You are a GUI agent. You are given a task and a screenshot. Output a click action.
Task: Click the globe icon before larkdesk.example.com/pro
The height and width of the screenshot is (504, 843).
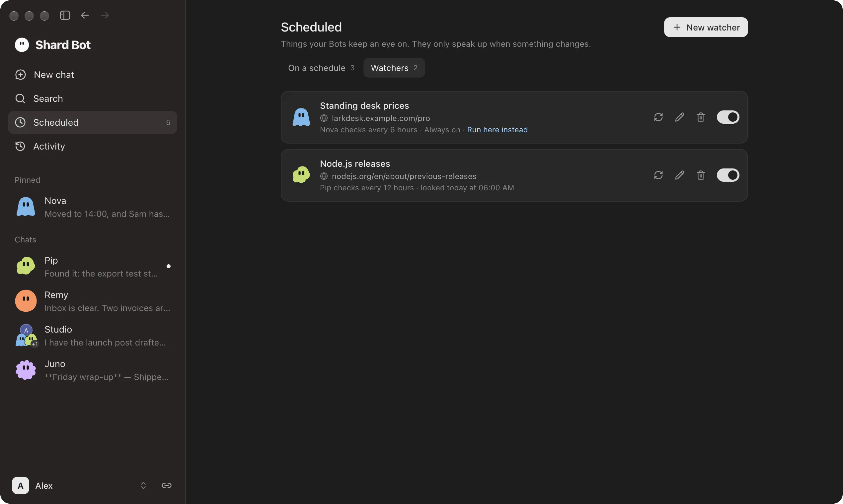point(324,118)
